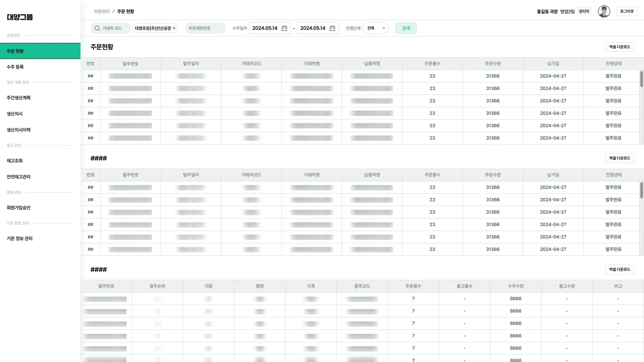Click the 납기일 header in first table
This screenshot has width=644, height=362.
coord(553,64)
